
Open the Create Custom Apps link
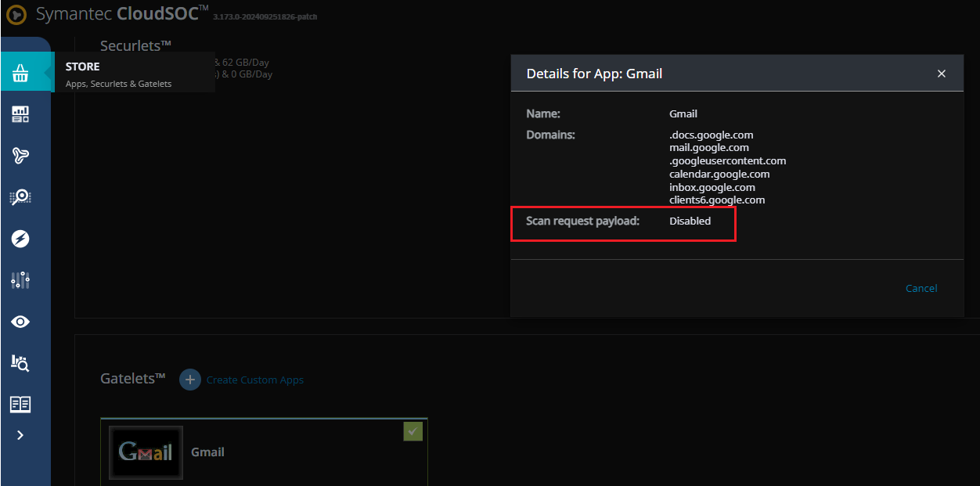pos(255,380)
